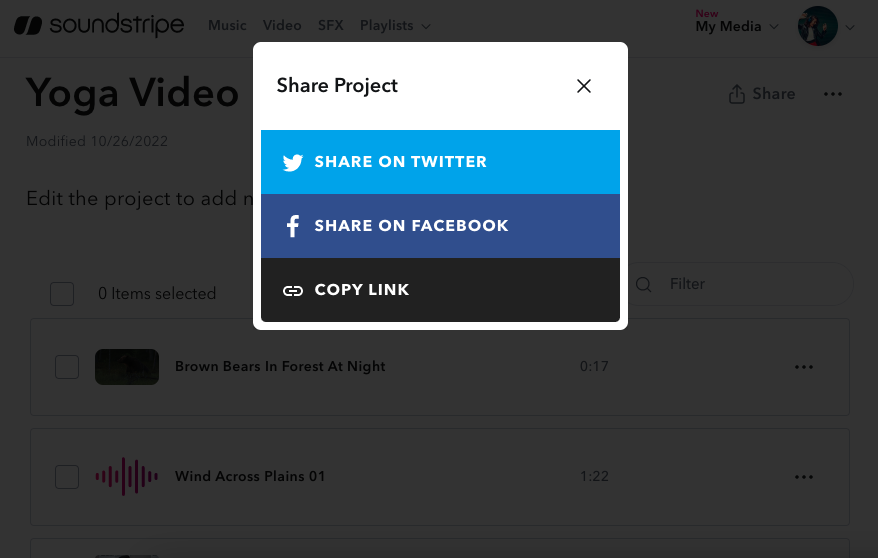Open the SFX menu item
The image size is (878, 558).
(x=330, y=26)
